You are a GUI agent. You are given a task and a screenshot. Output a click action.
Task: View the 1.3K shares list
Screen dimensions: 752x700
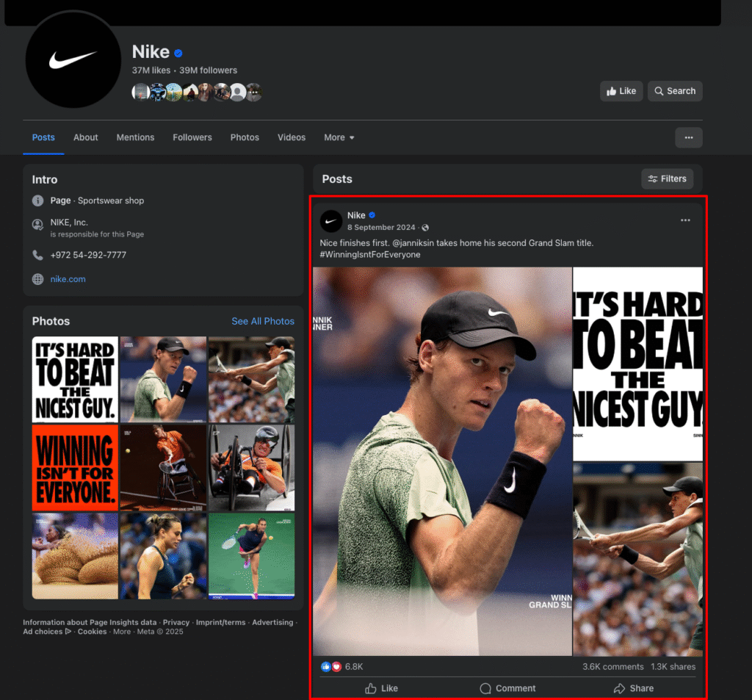pyautogui.click(x=673, y=667)
